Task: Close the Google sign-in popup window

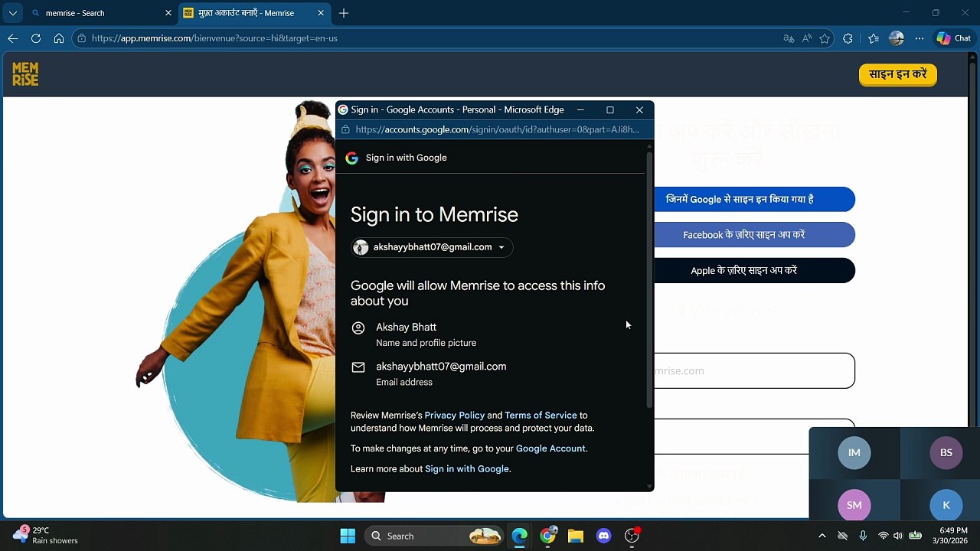Action: tap(640, 109)
